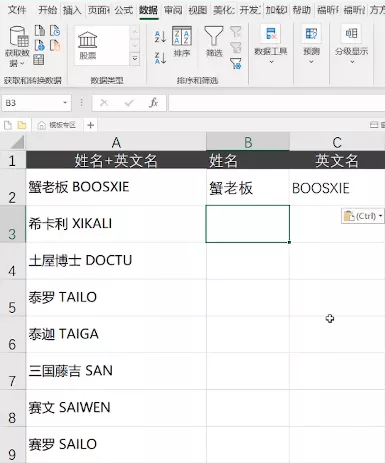Select the cell '蟹老板 BOOSXIE'
Screen dimensions: 385x463
[116, 187]
